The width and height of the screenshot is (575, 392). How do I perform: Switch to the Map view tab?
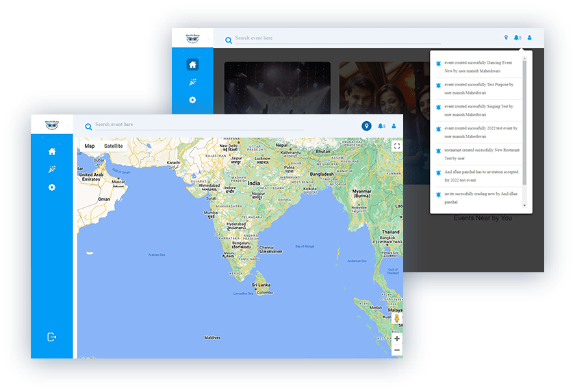point(90,146)
